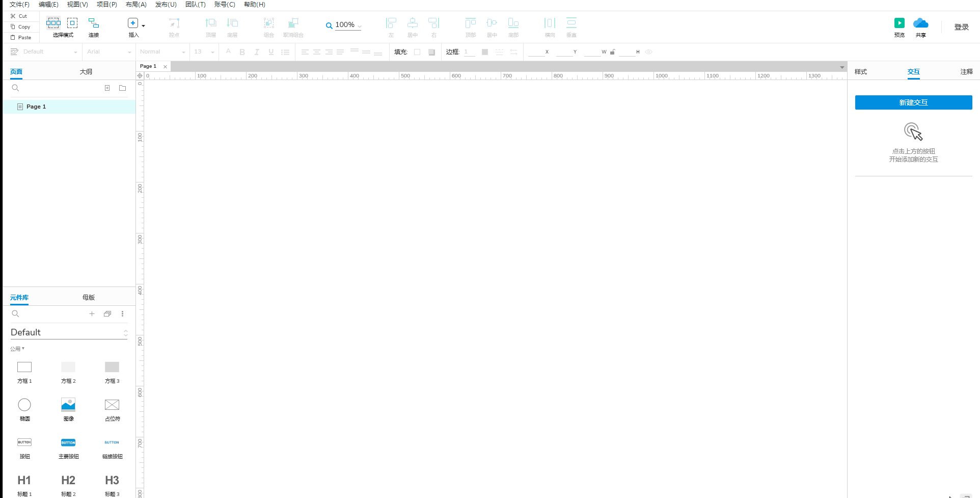The height and width of the screenshot is (498, 980).
Task: Click the align top icon (顶部)
Action: pyautogui.click(x=471, y=23)
